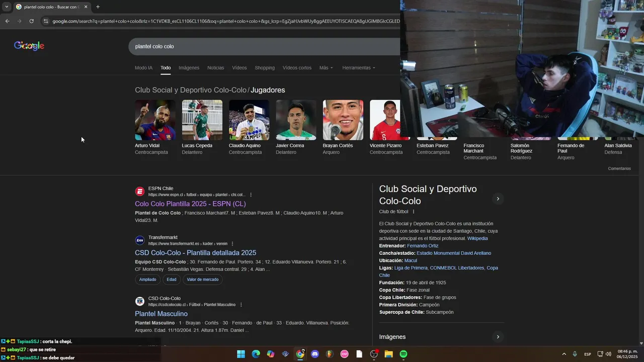The height and width of the screenshot is (362, 644).
Task: Click Esteban Pavez player name
Action: [432, 146]
